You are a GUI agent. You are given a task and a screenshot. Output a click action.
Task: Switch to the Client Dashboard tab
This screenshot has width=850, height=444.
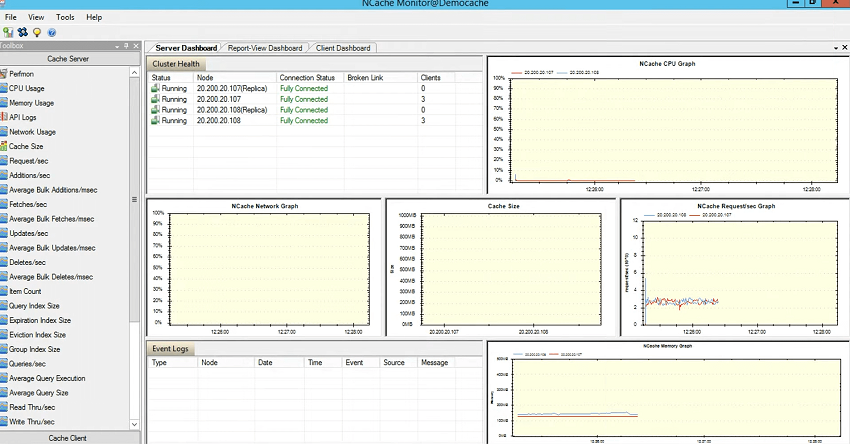(x=343, y=48)
